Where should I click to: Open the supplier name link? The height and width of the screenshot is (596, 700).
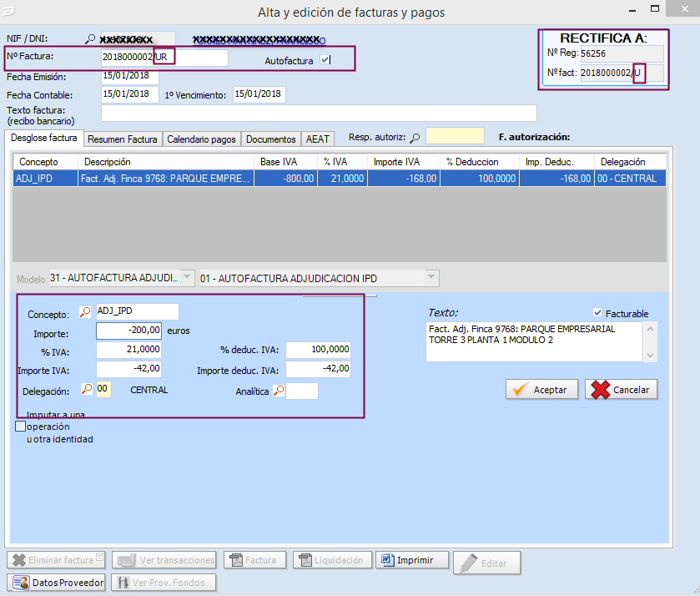(x=259, y=40)
